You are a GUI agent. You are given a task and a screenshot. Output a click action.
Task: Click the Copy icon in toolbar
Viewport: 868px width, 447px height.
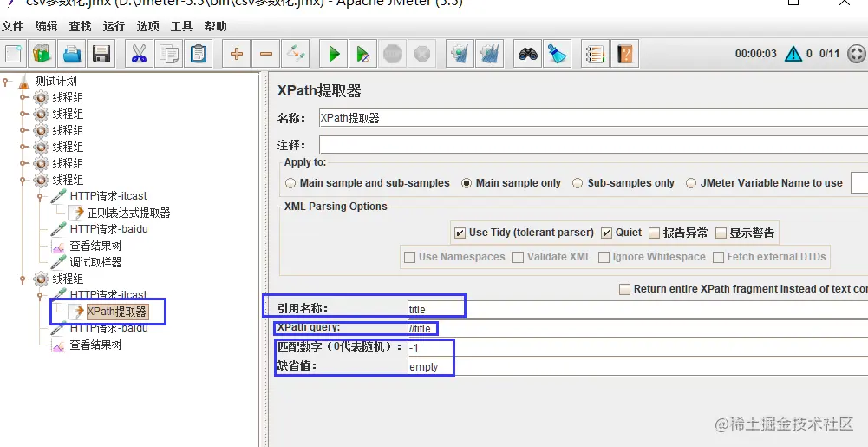point(168,54)
